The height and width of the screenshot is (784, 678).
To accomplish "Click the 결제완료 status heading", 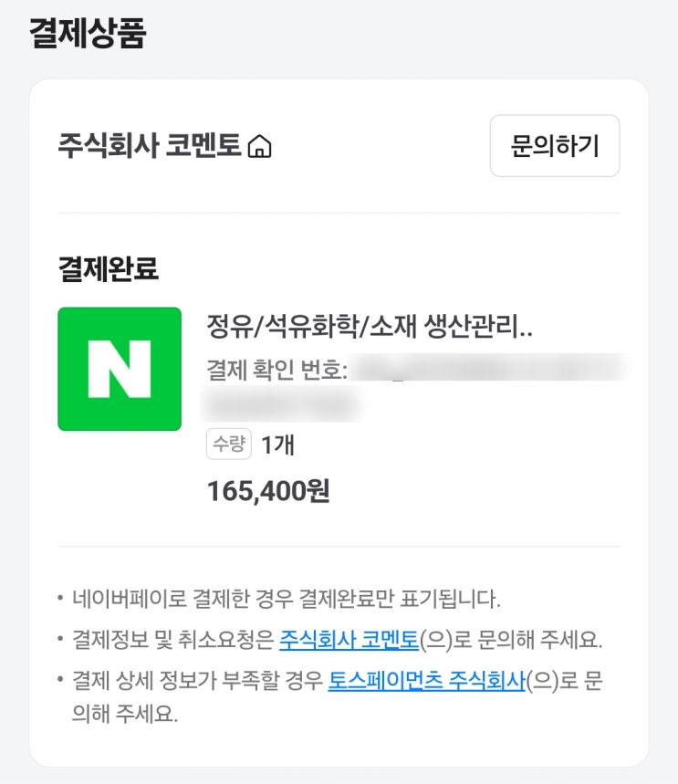I will pos(108,269).
